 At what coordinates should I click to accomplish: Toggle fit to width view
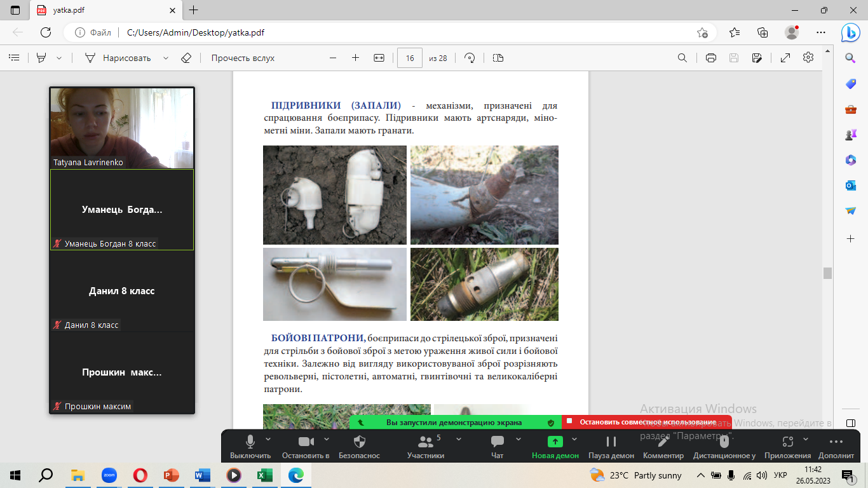379,58
